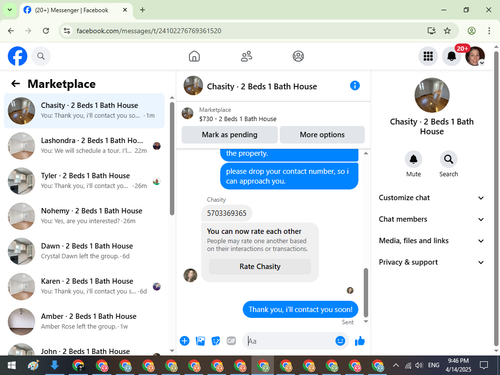This screenshot has height=375, width=500.
Task: Bookmark this page with the star icon
Action: [447, 31]
